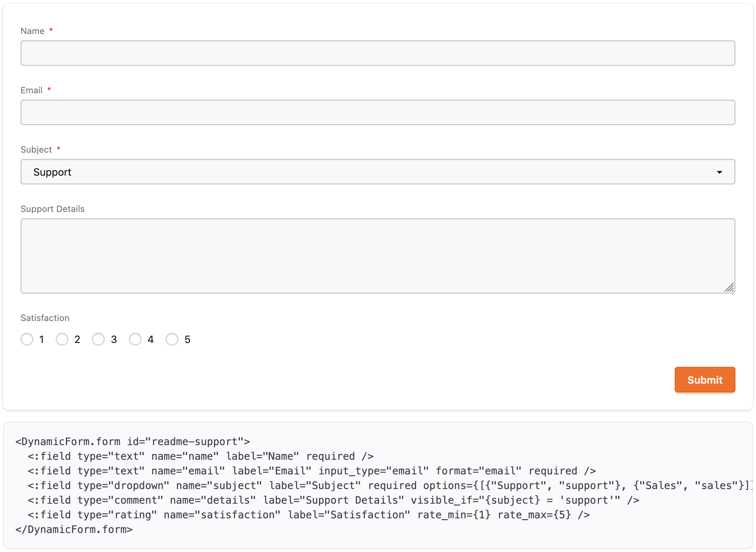Click the Subject dropdown arrow
The height and width of the screenshot is (552, 756).
(x=719, y=172)
